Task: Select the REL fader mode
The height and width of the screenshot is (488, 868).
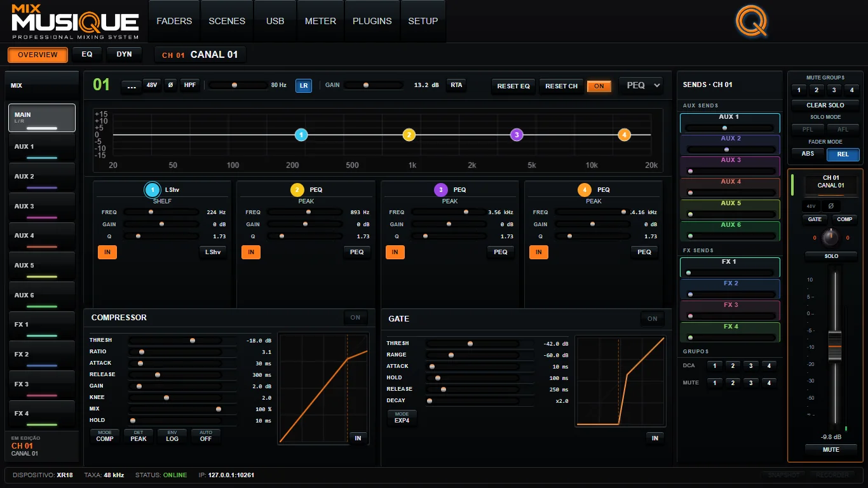Action: (843, 154)
